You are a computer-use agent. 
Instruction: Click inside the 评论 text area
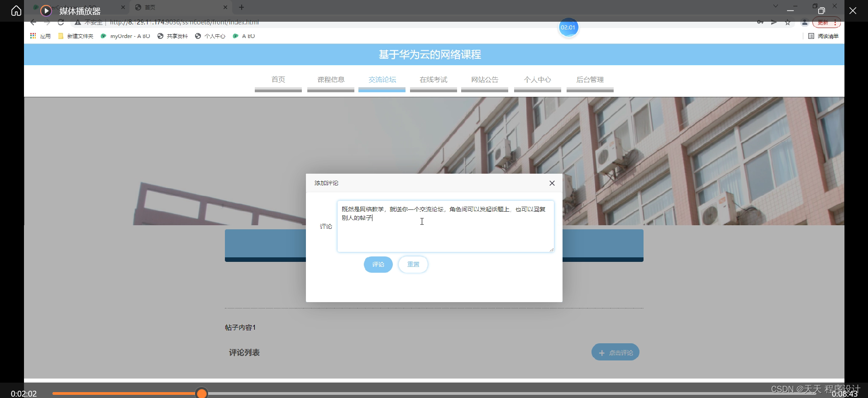446,226
